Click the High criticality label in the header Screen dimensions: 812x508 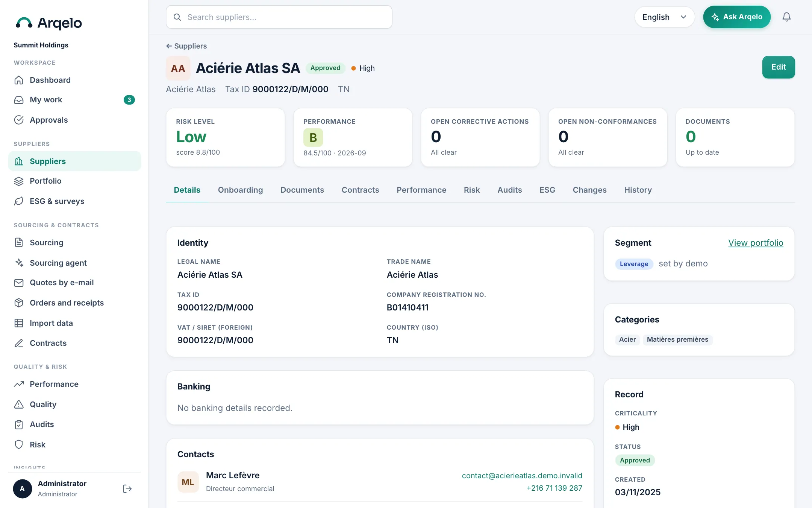pyautogui.click(x=363, y=68)
